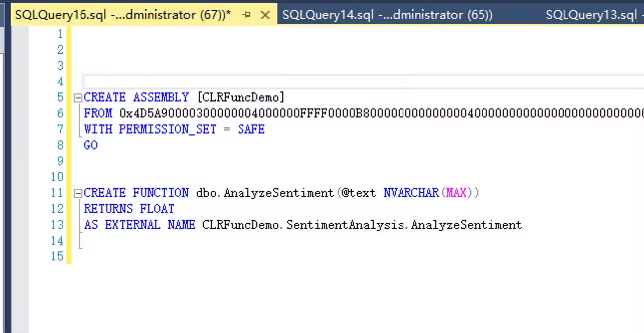
Task: Click EXTERNAL NAME keyword on line 13
Action: point(150,225)
